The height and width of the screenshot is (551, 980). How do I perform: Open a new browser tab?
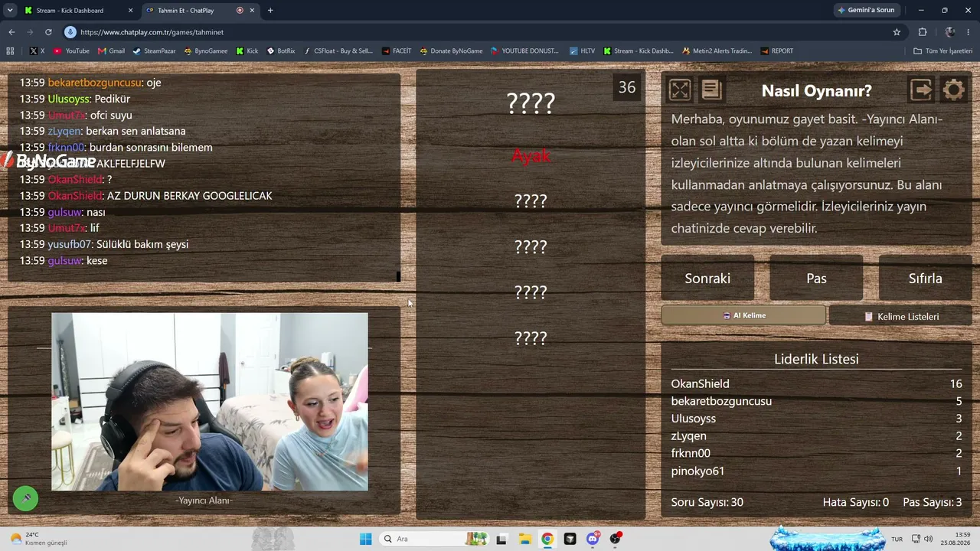(270, 11)
